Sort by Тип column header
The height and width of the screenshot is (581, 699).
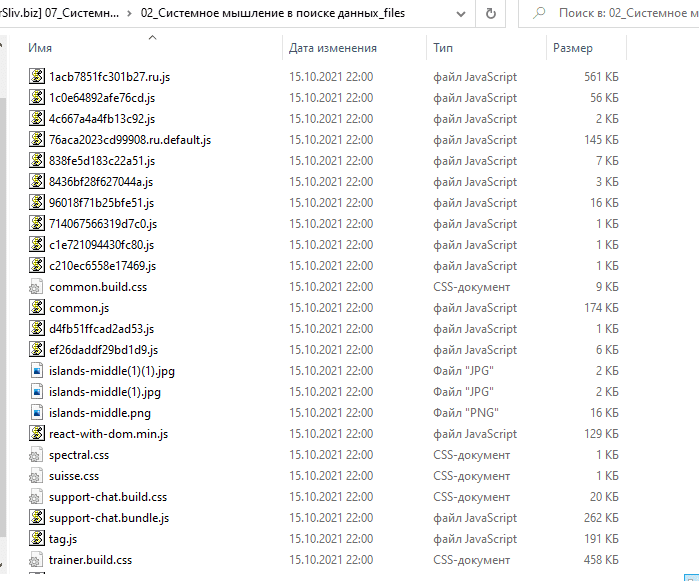443,48
